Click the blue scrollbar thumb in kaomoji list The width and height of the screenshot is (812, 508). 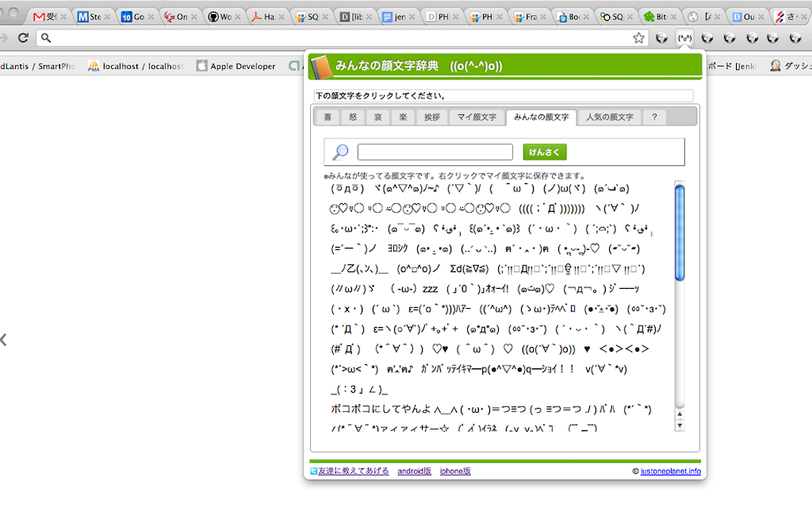pos(680,233)
